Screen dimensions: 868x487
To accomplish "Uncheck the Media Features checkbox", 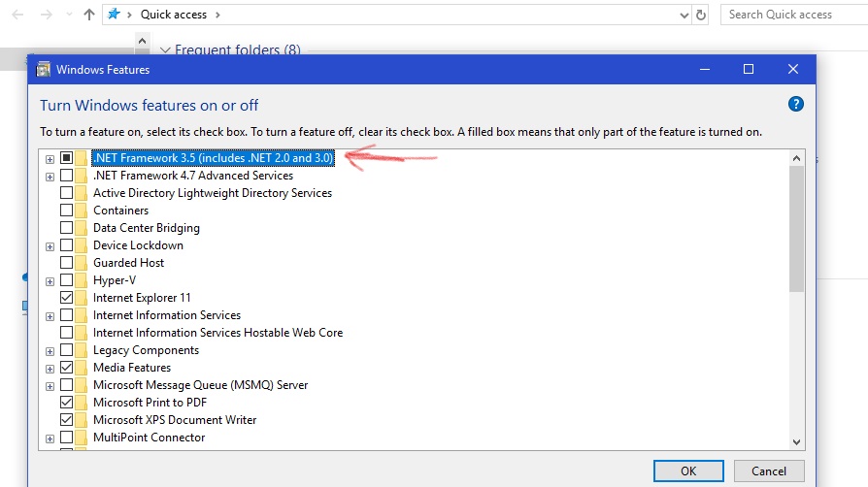I will click(x=66, y=367).
